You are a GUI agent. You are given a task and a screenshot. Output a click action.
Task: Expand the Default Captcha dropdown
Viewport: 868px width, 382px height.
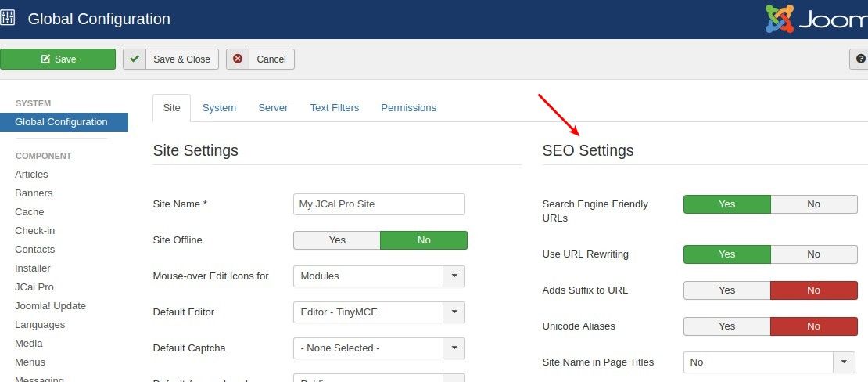click(454, 348)
